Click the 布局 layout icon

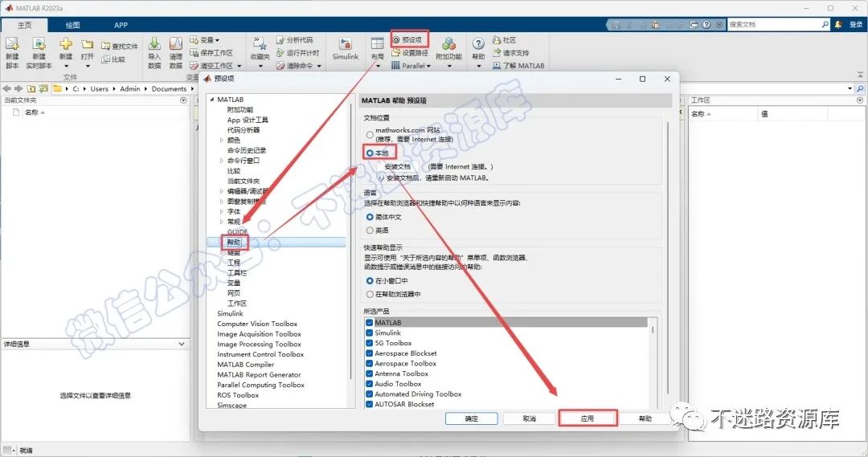click(x=378, y=43)
